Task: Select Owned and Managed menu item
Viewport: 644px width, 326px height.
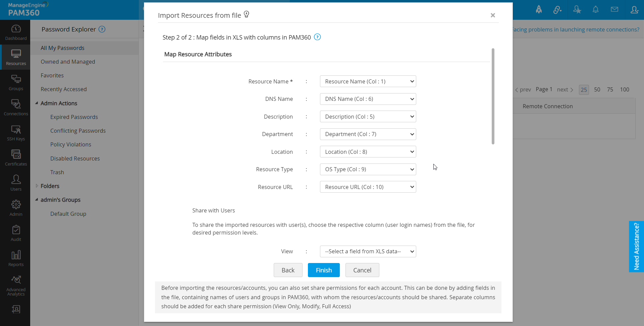Action: click(x=68, y=62)
